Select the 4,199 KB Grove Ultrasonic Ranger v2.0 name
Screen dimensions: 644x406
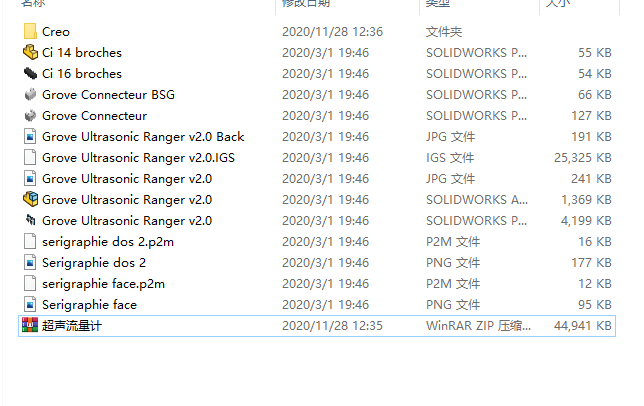click(127, 220)
